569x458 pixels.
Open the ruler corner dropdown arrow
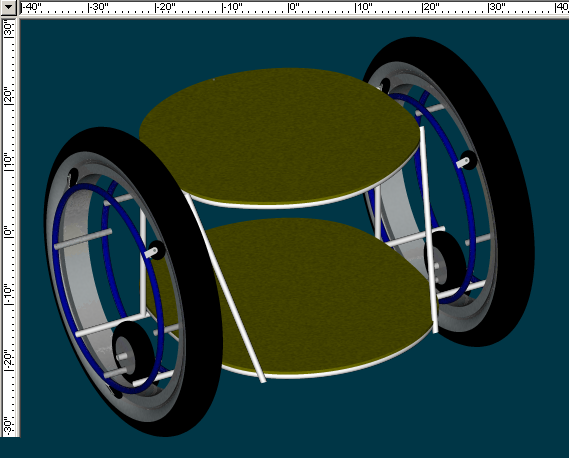point(8,7)
